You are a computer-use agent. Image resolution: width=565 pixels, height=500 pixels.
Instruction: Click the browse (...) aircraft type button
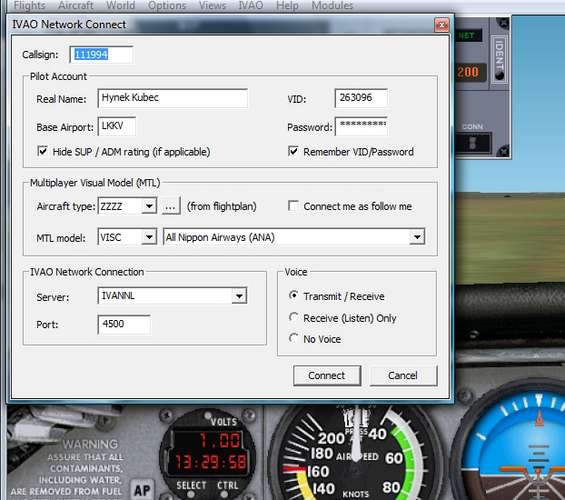[171, 206]
